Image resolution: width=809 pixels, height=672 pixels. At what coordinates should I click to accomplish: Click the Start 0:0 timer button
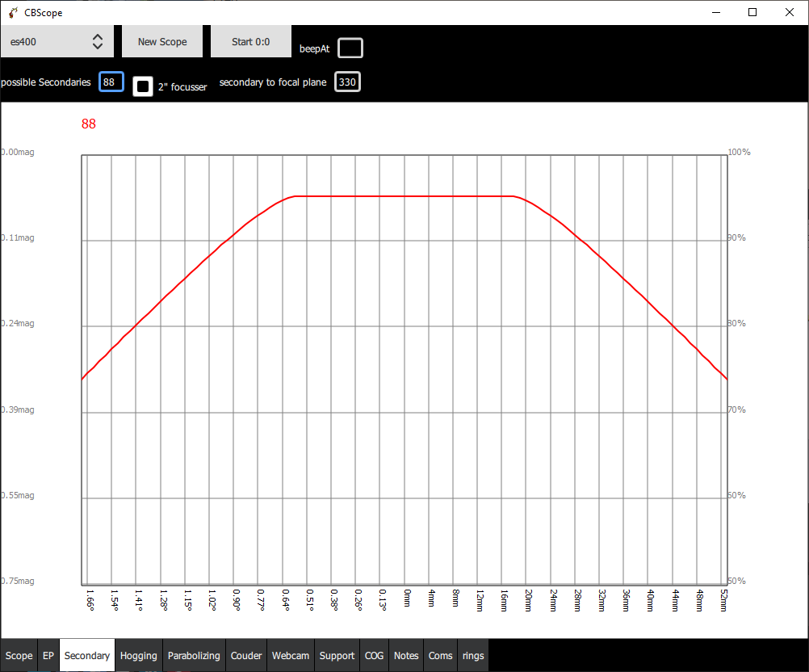pyautogui.click(x=251, y=41)
